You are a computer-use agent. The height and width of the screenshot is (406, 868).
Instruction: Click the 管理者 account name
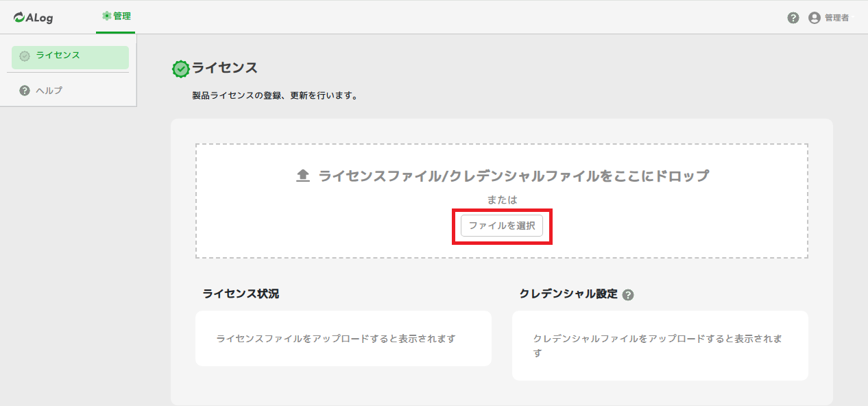pyautogui.click(x=836, y=18)
